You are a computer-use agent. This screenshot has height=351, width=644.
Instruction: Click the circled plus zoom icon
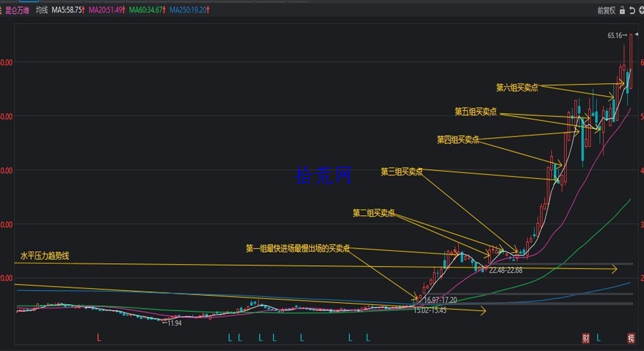coord(641,10)
